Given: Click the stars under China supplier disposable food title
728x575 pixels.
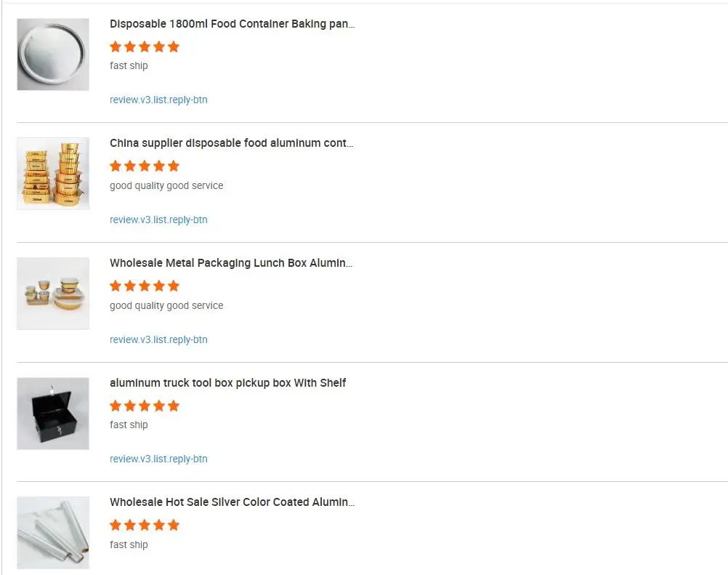Looking at the screenshot, I should tap(144, 166).
